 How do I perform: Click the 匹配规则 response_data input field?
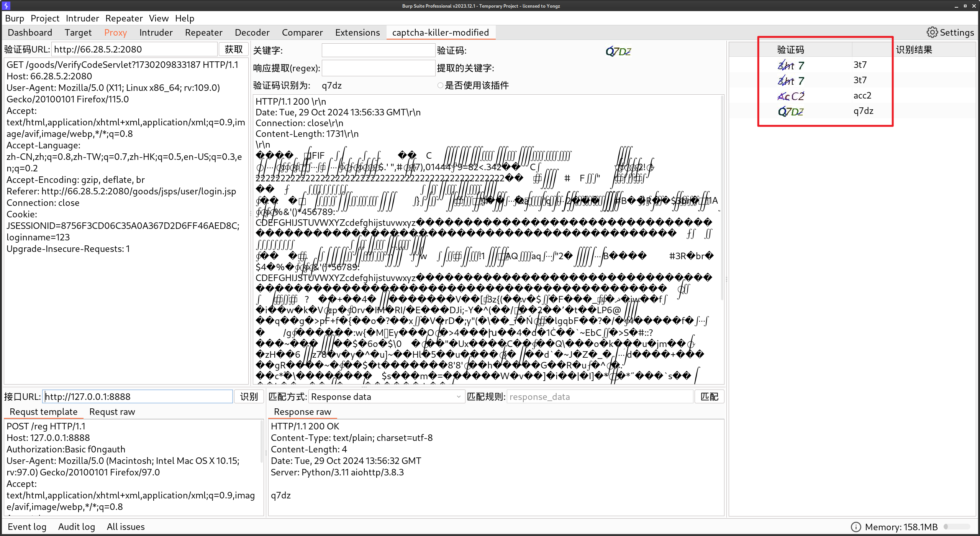click(600, 397)
